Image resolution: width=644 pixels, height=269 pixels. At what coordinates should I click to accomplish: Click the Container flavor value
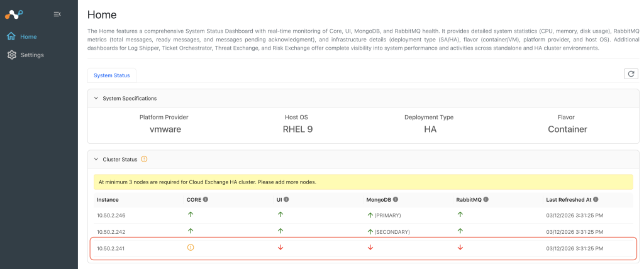pyautogui.click(x=568, y=129)
